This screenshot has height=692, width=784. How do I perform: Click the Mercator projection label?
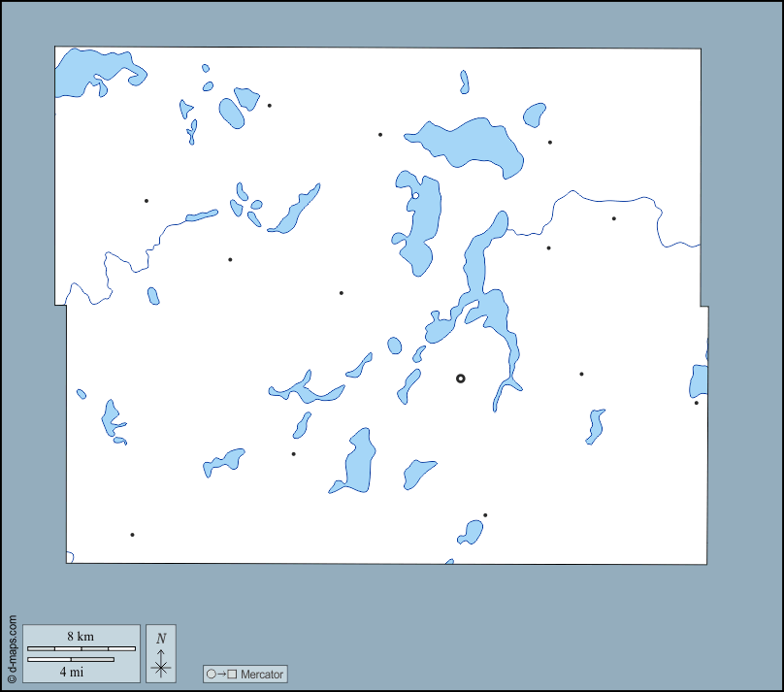coord(261,674)
